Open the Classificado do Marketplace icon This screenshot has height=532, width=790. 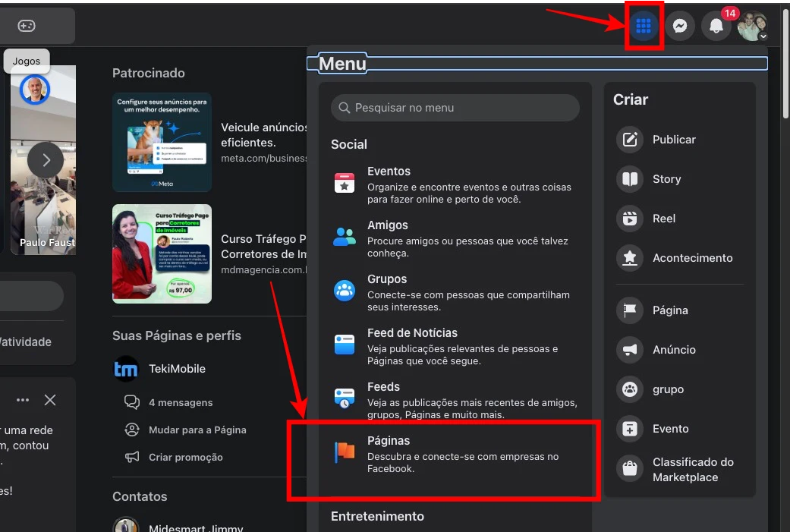pyautogui.click(x=629, y=469)
